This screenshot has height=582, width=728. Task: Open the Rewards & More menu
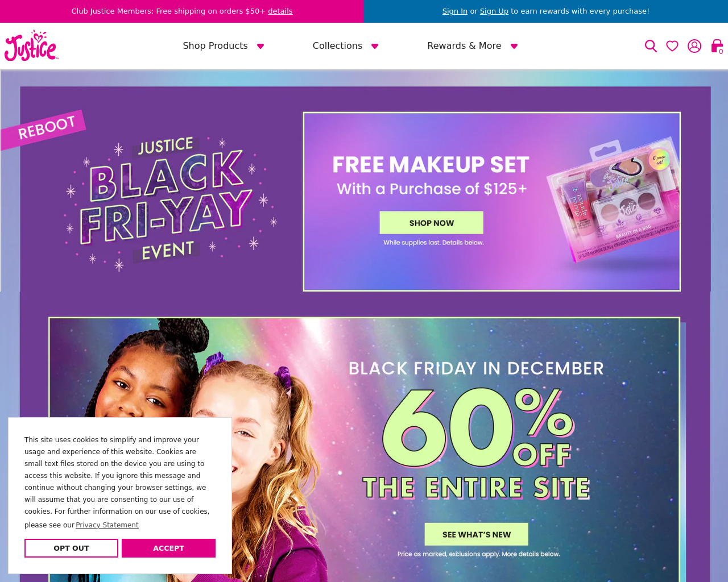coord(464,46)
